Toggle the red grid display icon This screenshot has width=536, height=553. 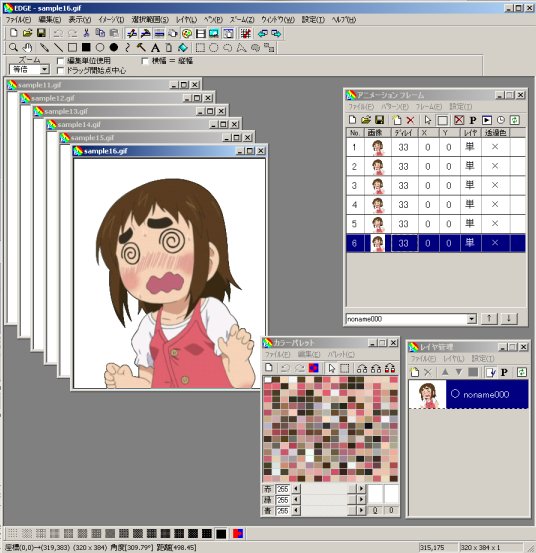pos(245,34)
